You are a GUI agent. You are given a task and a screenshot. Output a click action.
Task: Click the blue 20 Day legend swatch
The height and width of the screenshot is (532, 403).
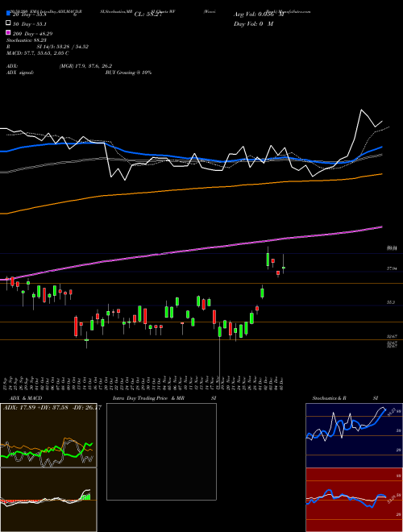(x=8, y=14)
